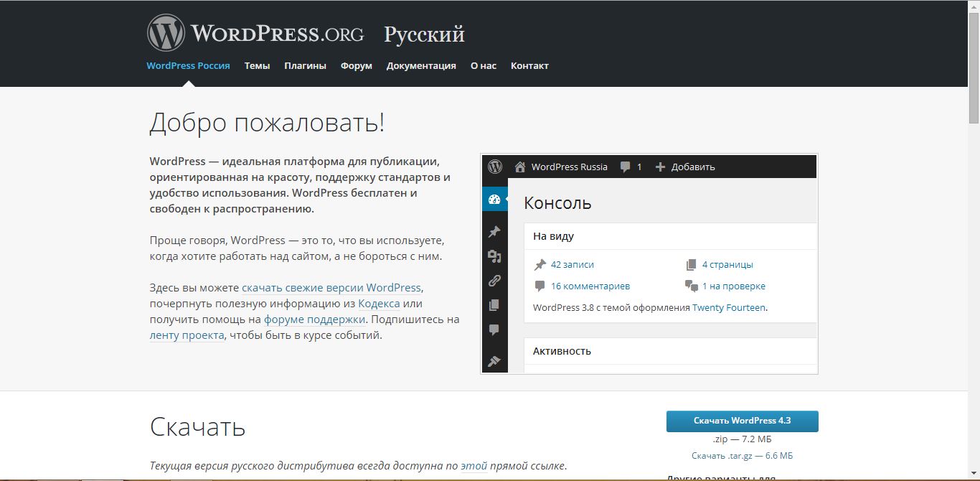The image size is (980, 481).
Task: Click the этой direct download link
Action: (x=474, y=466)
